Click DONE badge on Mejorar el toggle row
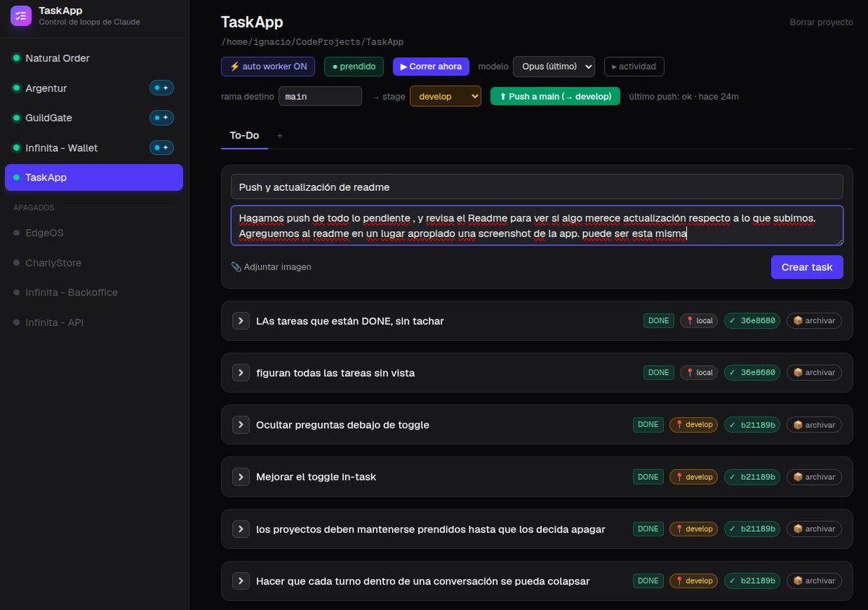This screenshot has width=868, height=610. (x=648, y=477)
